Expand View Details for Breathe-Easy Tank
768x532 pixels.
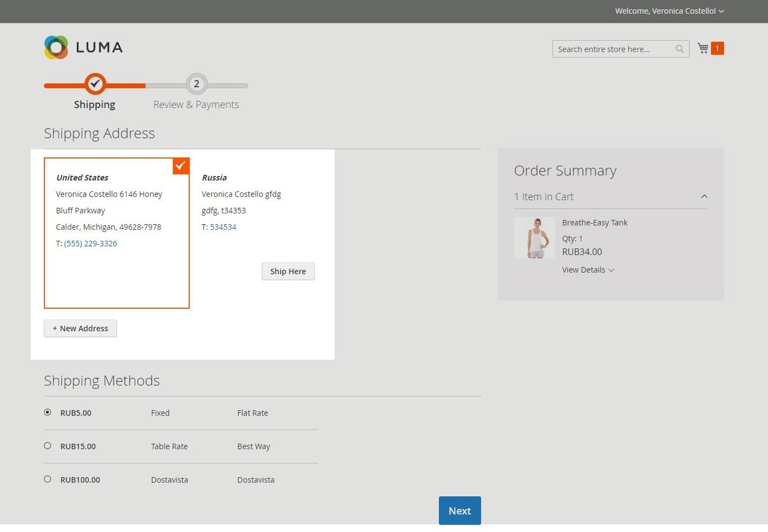[588, 270]
